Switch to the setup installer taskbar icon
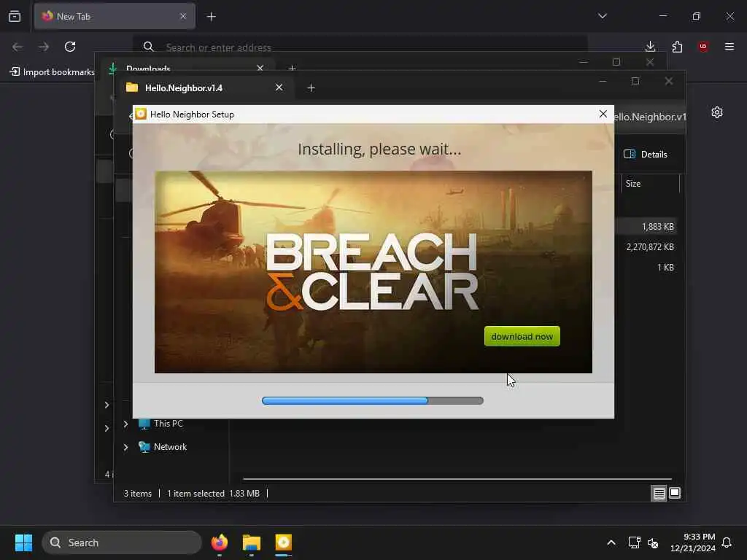 (284, 542)
